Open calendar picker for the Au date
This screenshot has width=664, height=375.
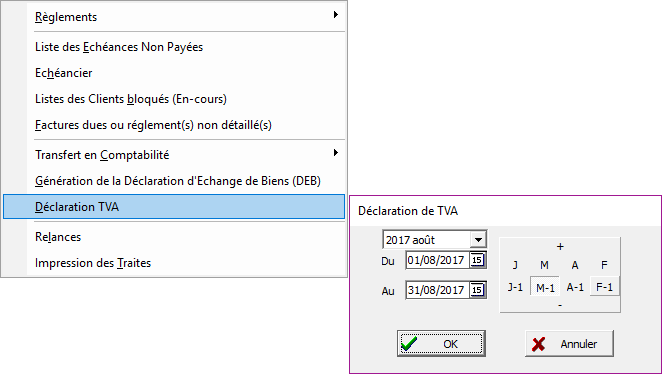coord(477,290)
